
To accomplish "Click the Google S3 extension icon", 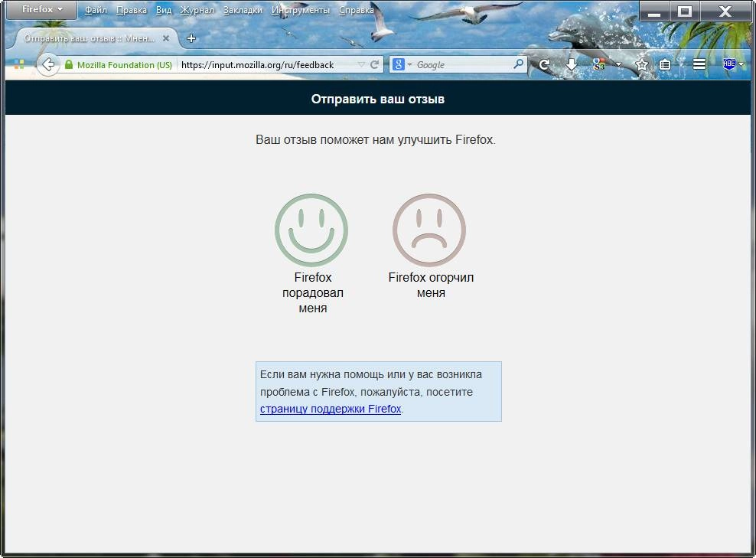I will coord(599,64).
